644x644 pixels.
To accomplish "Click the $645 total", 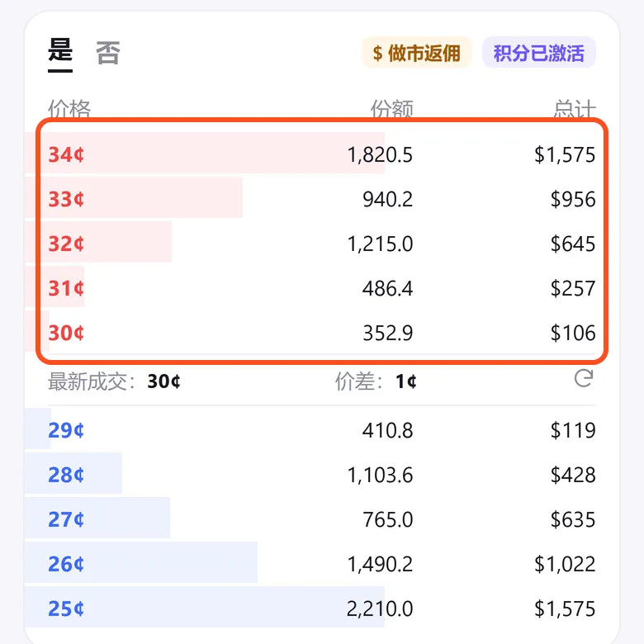I will 573,244.
